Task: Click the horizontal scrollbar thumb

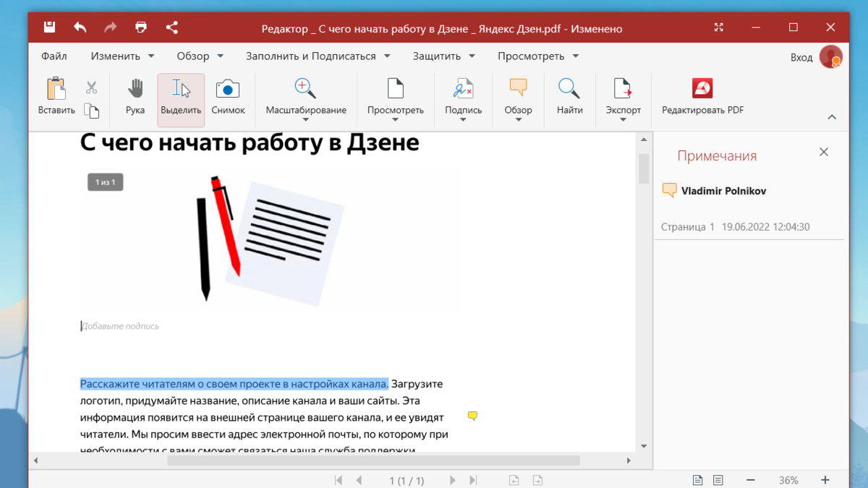Action: [x=373, y=461]
